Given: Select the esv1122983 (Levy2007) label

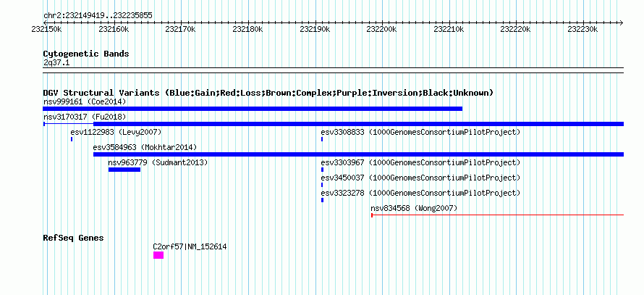Looking at the screenshot, I should coord(116,132).
